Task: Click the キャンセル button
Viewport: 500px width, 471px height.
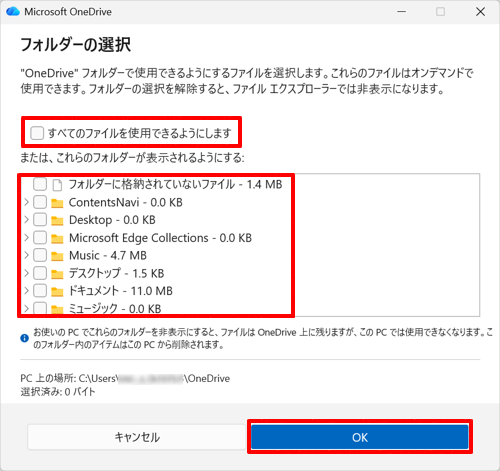Action: (x=137, y=437)
